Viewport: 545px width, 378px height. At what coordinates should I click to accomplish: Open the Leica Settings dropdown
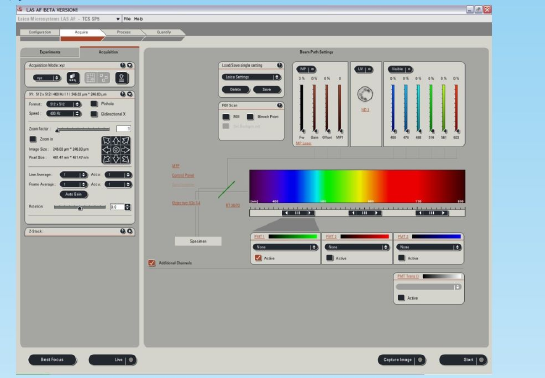(x=251, y=77)
